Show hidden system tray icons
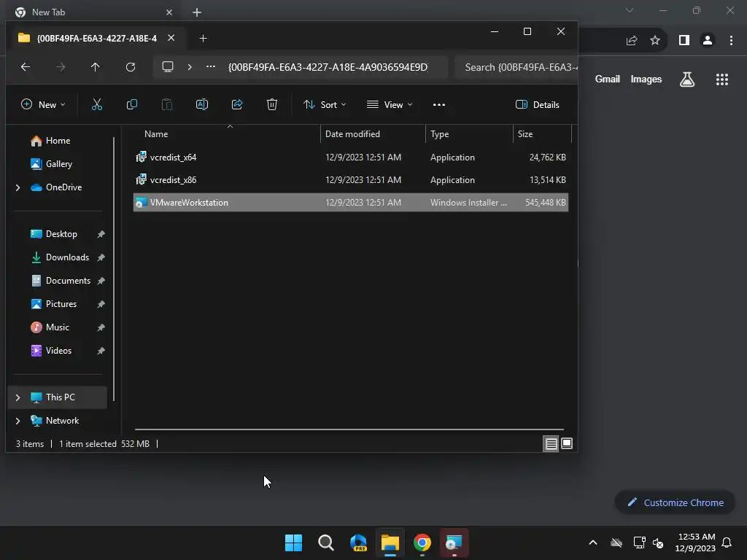 point(593,542)
